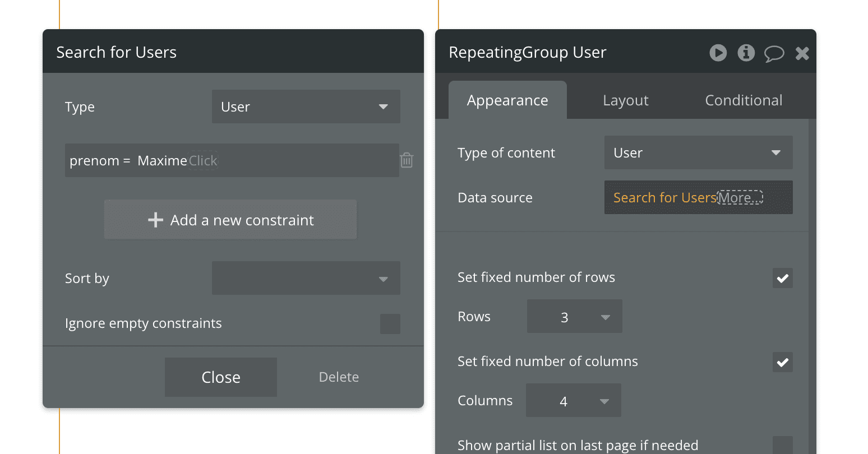The width and height of the screenshot is (868, 454).
Task: Click the preview play icon in RepeatingGroup header
Action: point(718,53)
